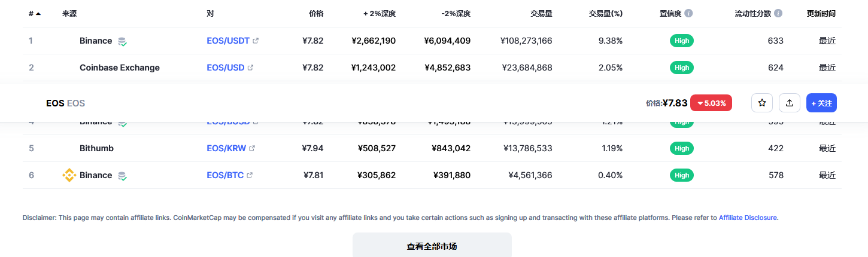Toggle sort arrow on the # column
Viewport: 868px width, 257px height.
pyautogui.click(x=38, y=14)
